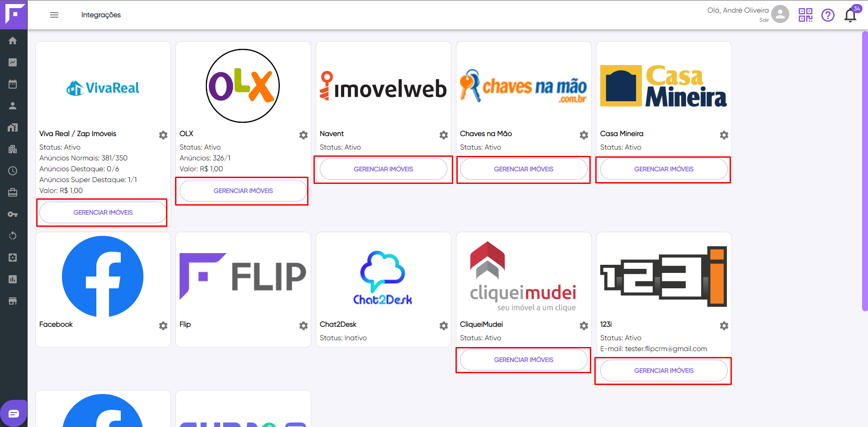Open settings gear for Chaves na Mão
Viewport: 868px width, 427px height.
[584, 135]
